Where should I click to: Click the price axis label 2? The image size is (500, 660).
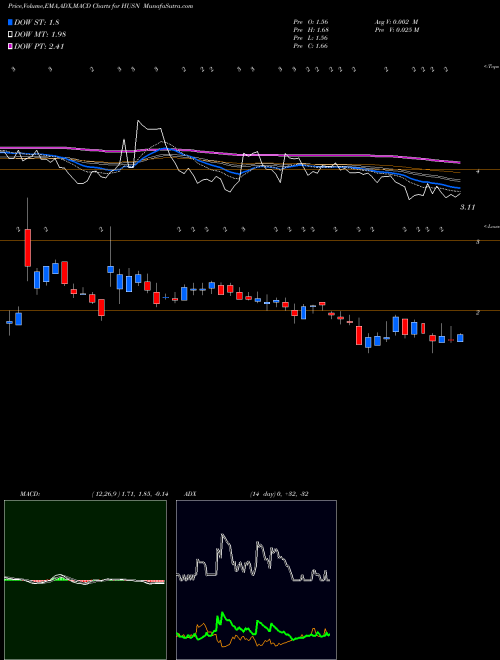tap(478, 313)
